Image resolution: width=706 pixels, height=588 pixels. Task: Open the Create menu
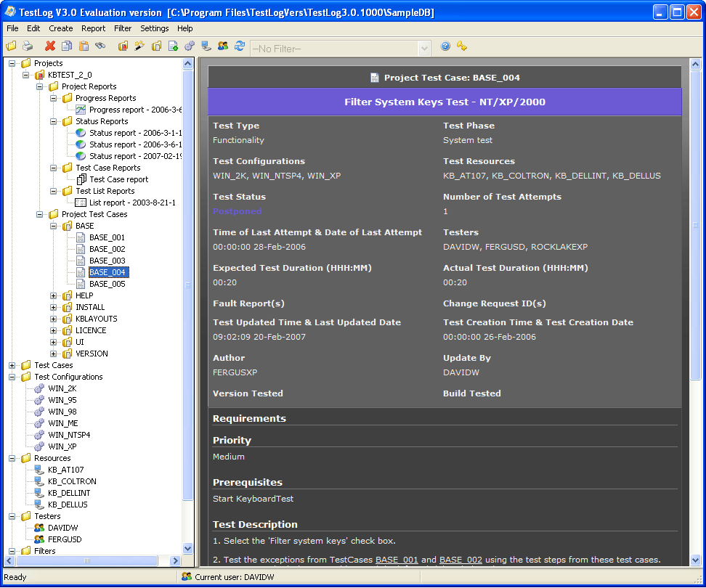[x=61, y=28]
